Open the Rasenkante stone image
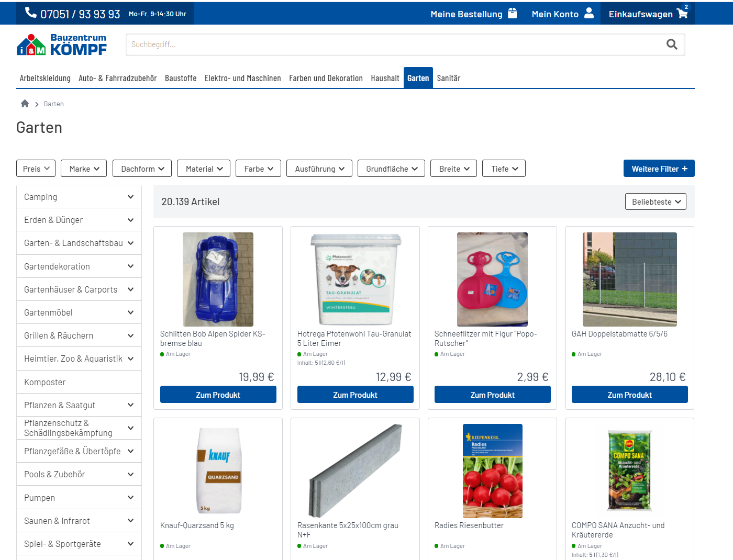This screenshot has height=560, width=733. 356,471
